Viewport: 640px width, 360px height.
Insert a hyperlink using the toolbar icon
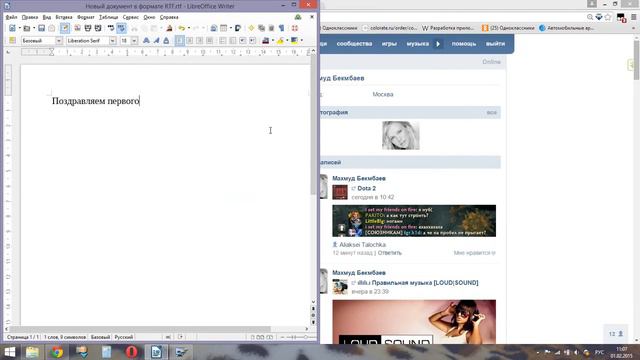point(213,28)
